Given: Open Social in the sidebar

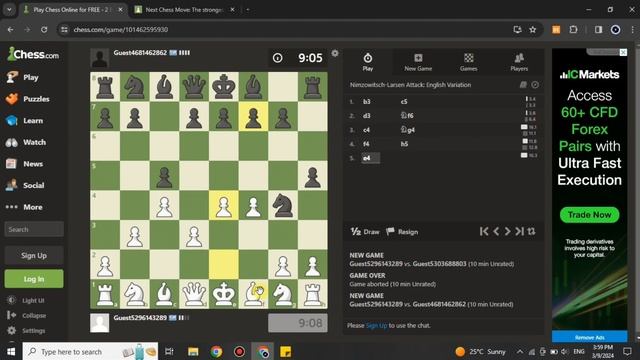Looking at the screenshot, I should pyautogui.click(x=25, y=185).
